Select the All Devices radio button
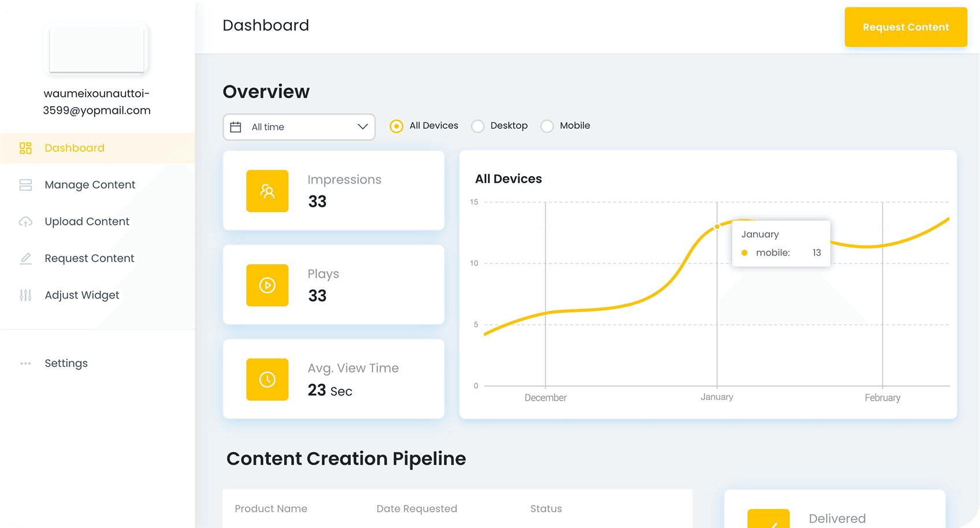The width and height of the screenshot is (980, 528). pos(396,127)
